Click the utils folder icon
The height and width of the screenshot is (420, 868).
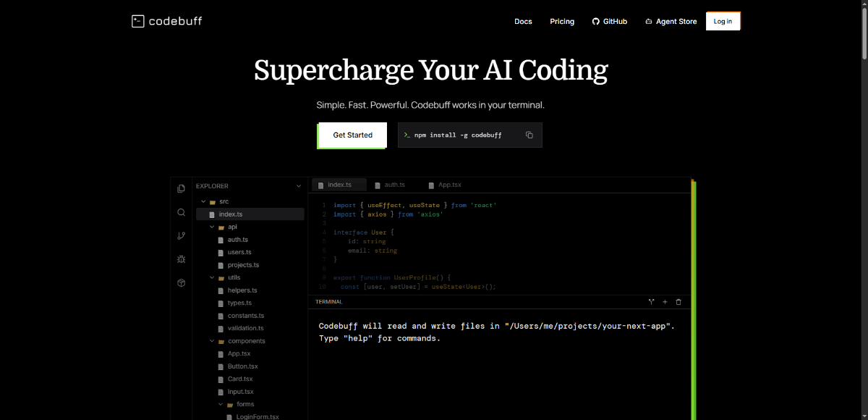pyautogui.click(x=221, y=278)
